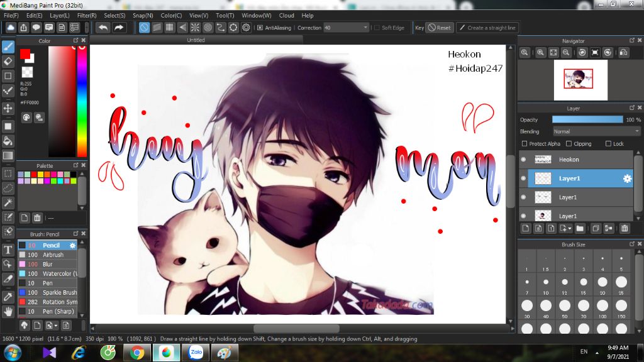Select the Eraser tool
The image size is (644, 362).
click(x=8, y=62)
